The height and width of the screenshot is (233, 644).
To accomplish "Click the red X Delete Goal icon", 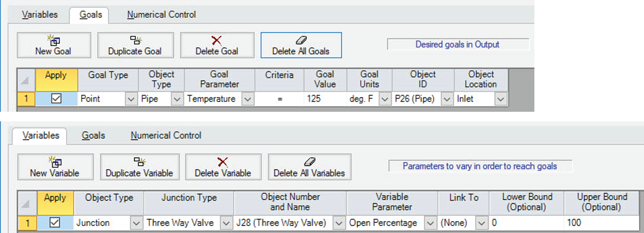I will pyautogui.click(x=216, y=40).
